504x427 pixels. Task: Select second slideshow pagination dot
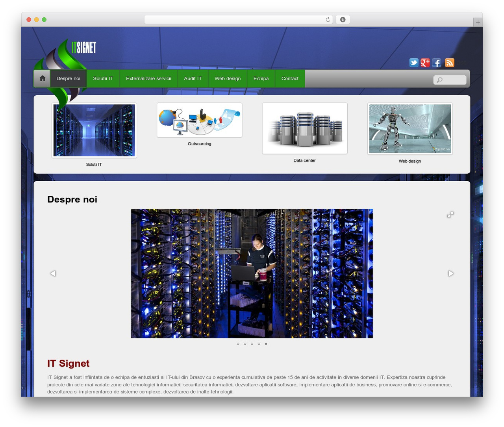(245, 344)
